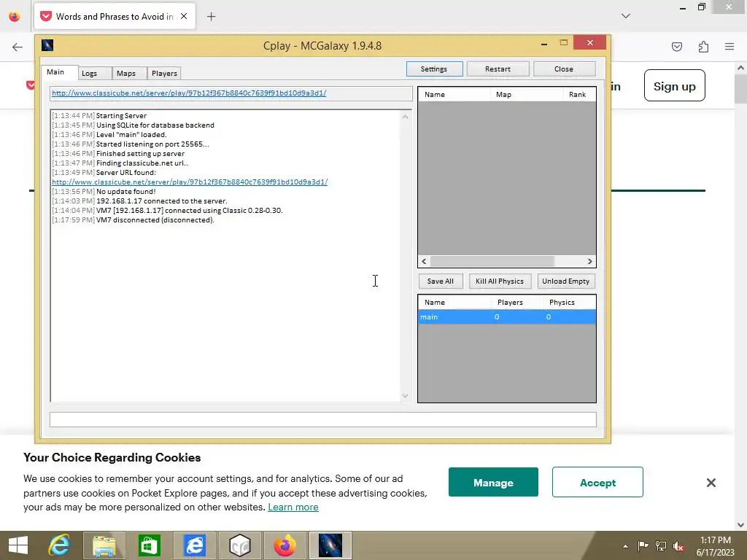Click Unload Empty button
The height and width of the screenshot is (560, 747).
(x=566, y=281)
